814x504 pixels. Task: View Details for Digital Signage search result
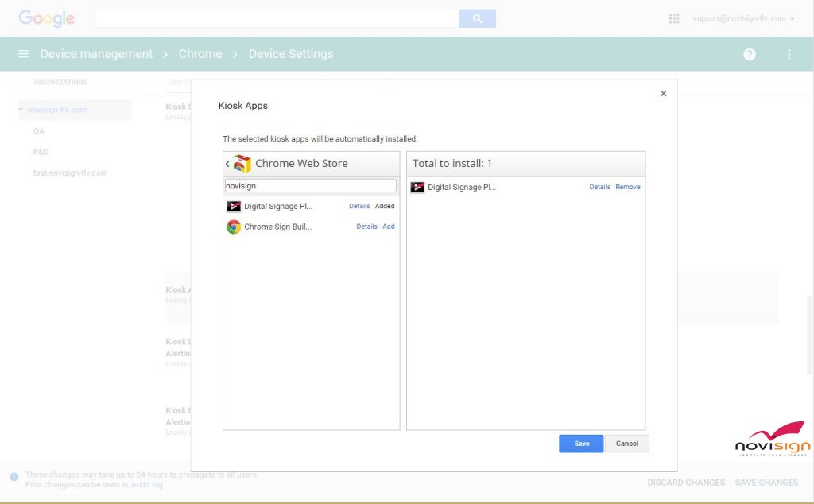(x=359, y=206)
